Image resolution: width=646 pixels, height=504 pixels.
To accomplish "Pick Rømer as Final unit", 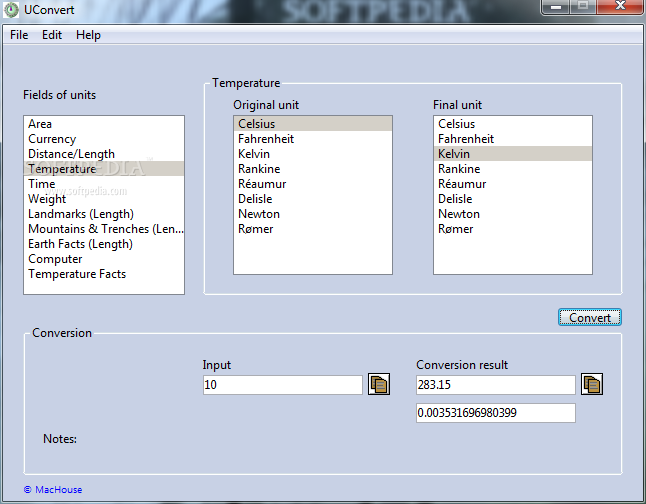I will pyautogui.click(x=513, y=229).
